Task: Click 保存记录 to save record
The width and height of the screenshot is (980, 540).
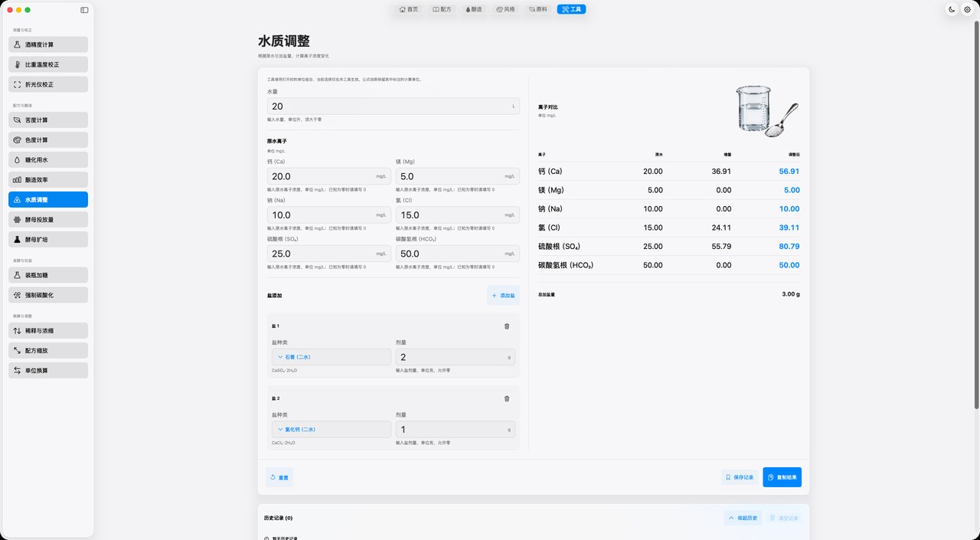Action: point(740,477)
